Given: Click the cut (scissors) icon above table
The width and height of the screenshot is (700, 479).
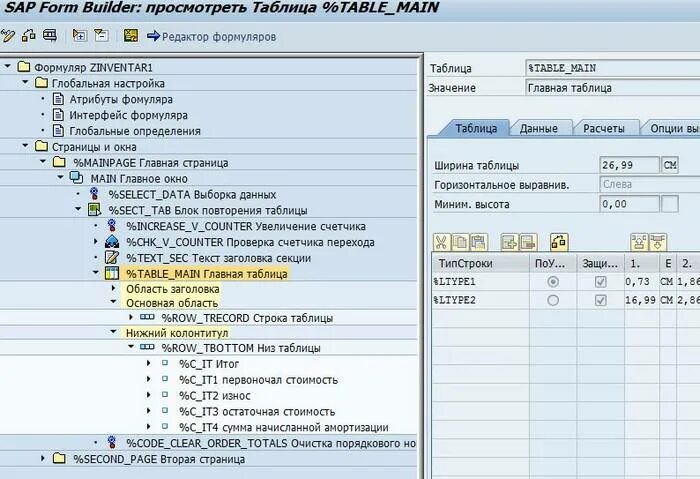Looking at the screenshot, I should [x=441, y=242].
